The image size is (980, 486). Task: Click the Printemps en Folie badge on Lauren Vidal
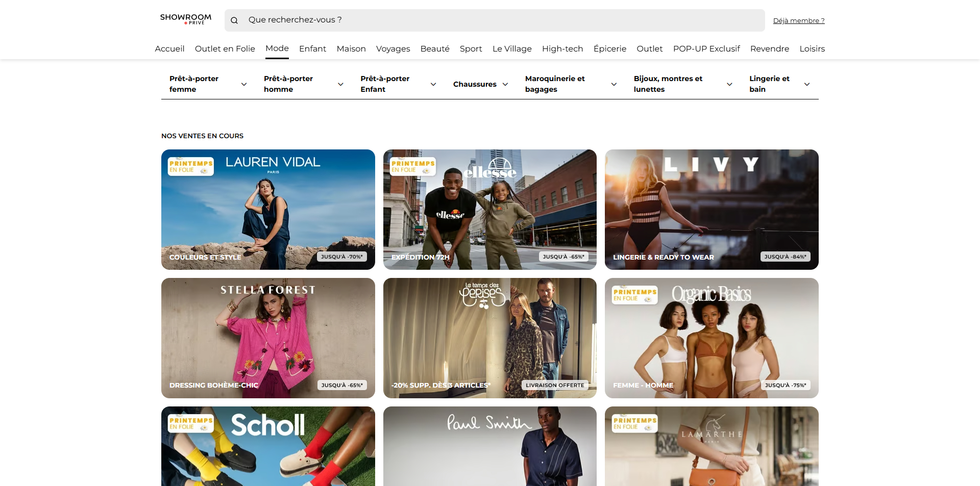coord(191,166)
